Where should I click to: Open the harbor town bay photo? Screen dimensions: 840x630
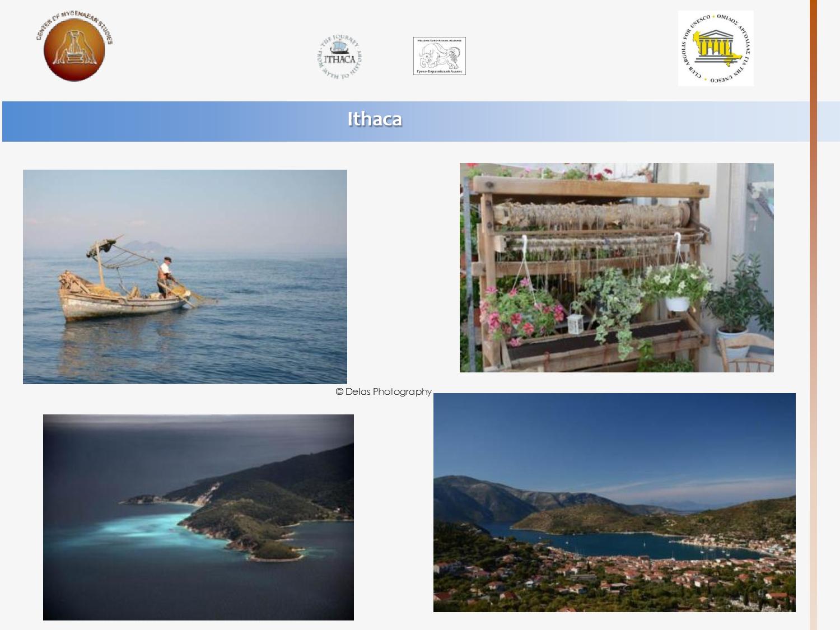614,502
